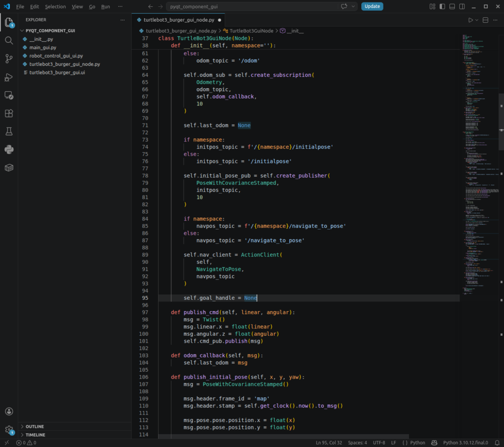
Task: Open the cube-shaped activity bar view
Action: [x=9, y=167]
